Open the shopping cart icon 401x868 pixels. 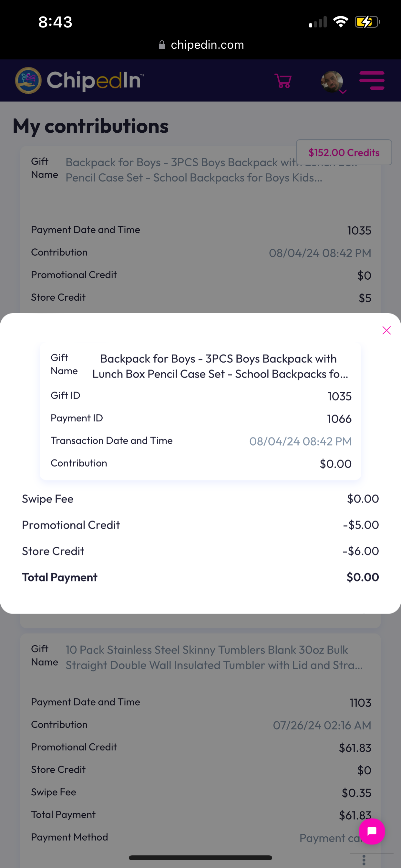[x=283, y=81]
